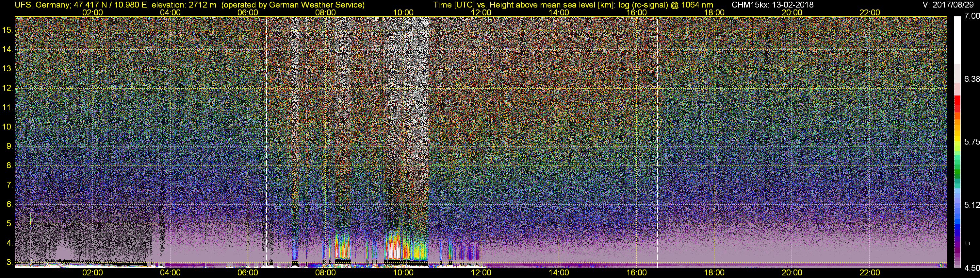Click the height axis label '3.'
The height and width of the screenshot is (278, 980).
pos(9,262)
